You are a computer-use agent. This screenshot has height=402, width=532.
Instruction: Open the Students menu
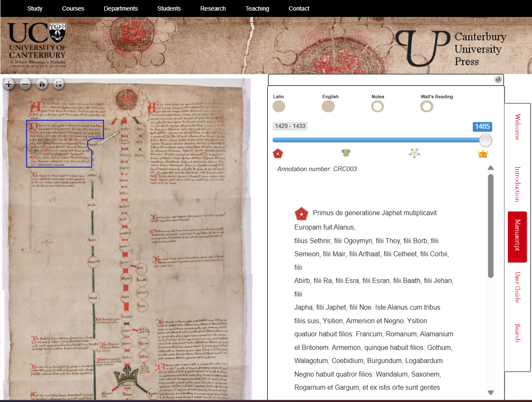(169, 8)
